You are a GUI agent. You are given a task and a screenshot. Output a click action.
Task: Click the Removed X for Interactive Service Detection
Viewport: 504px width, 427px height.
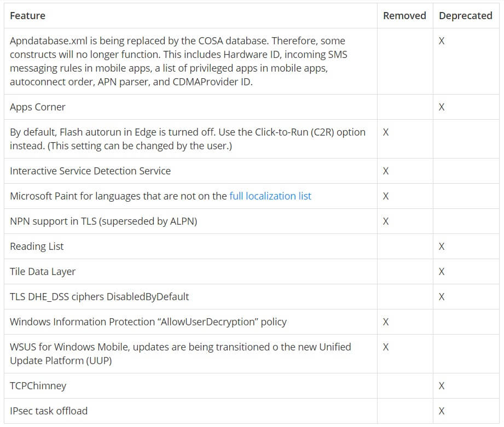[386, 171]
